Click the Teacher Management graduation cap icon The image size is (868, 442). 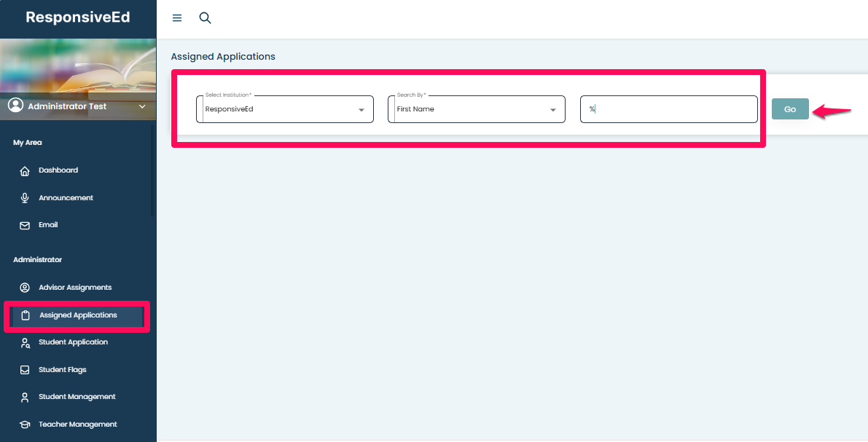pos(25,425)
